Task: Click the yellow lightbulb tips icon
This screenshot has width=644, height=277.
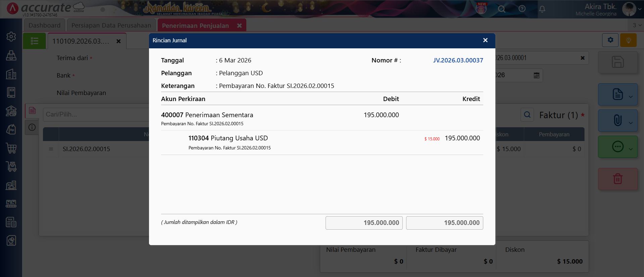Action: click(628, 40)
